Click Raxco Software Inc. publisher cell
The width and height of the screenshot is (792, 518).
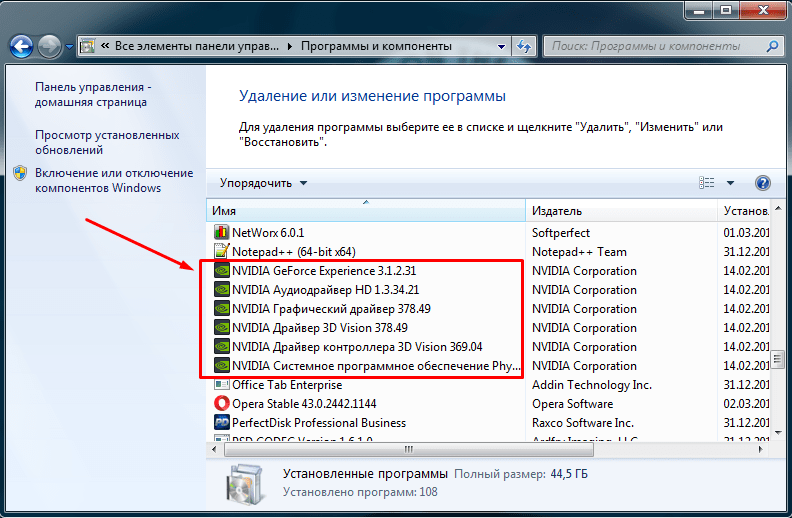coord(582,423)
